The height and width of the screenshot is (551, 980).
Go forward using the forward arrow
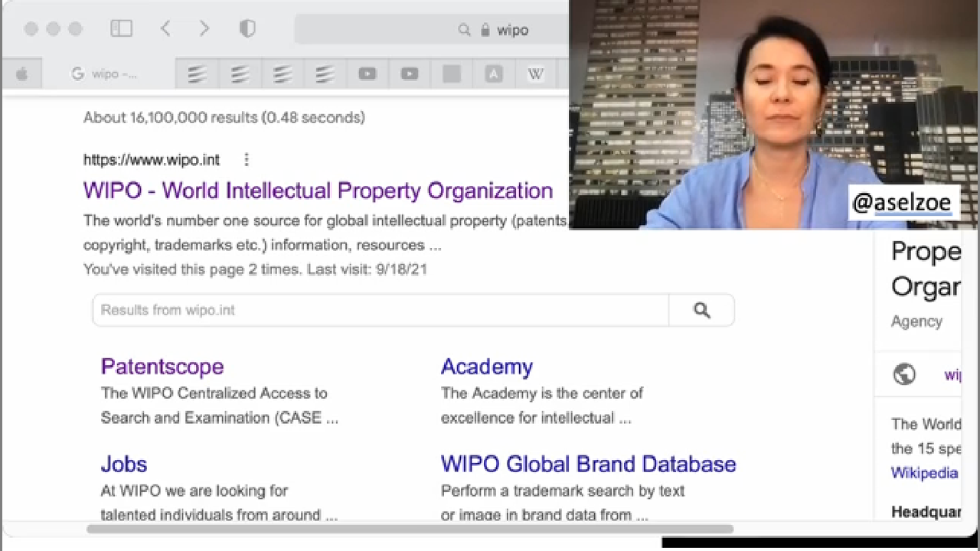204,29
